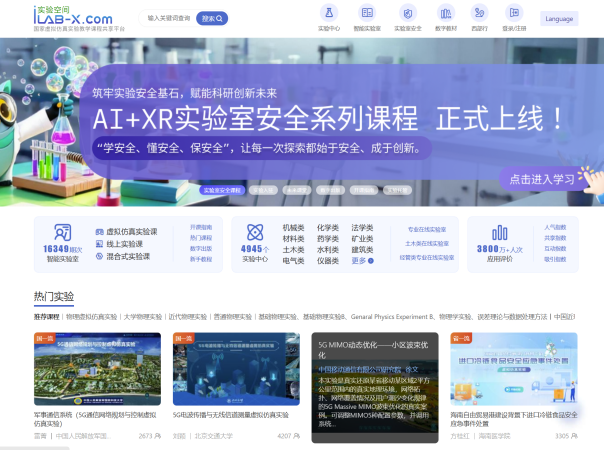Image resolution: width=604 pixels, height=450 pixels.
Task: Open the 5G电波传播 experiment thumbnail
Action: 236,369
